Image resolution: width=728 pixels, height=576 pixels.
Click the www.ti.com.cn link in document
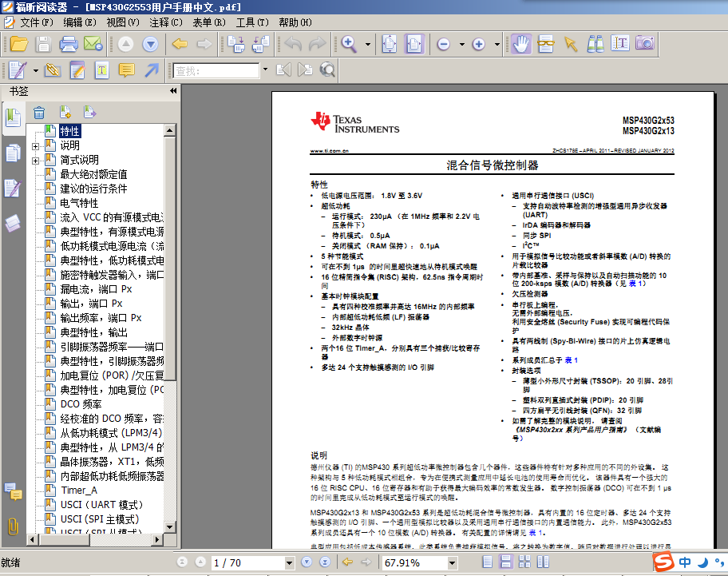[329, 150]
